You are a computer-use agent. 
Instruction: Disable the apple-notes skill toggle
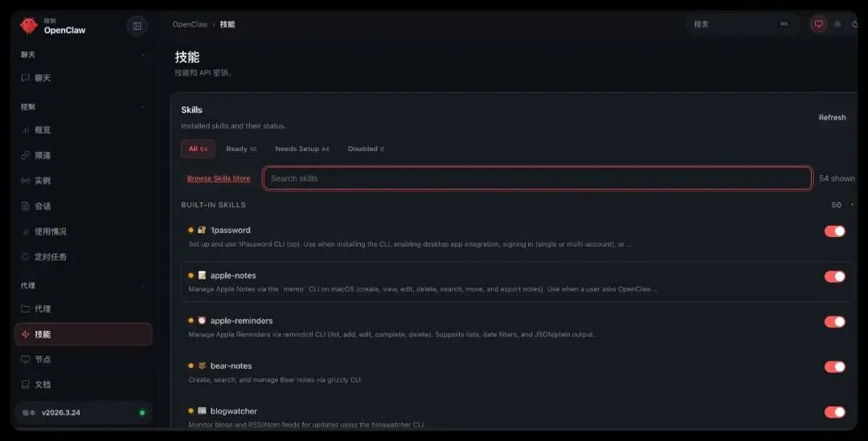[x=835, y=276]
